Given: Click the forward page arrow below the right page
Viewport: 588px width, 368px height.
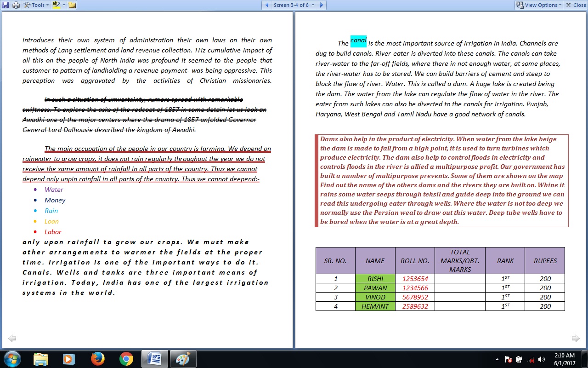Looking at the screenshot, I should click(x=575, y=338).
